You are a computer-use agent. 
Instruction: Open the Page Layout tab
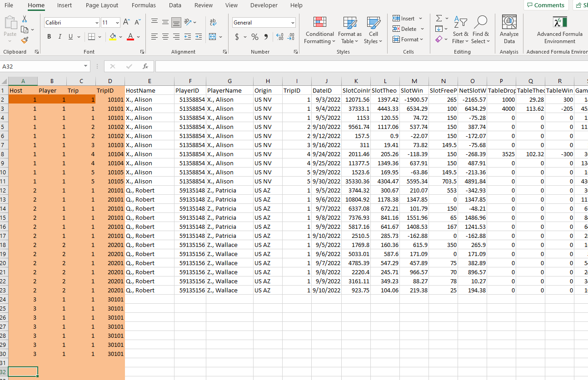(x=102, y=5)
